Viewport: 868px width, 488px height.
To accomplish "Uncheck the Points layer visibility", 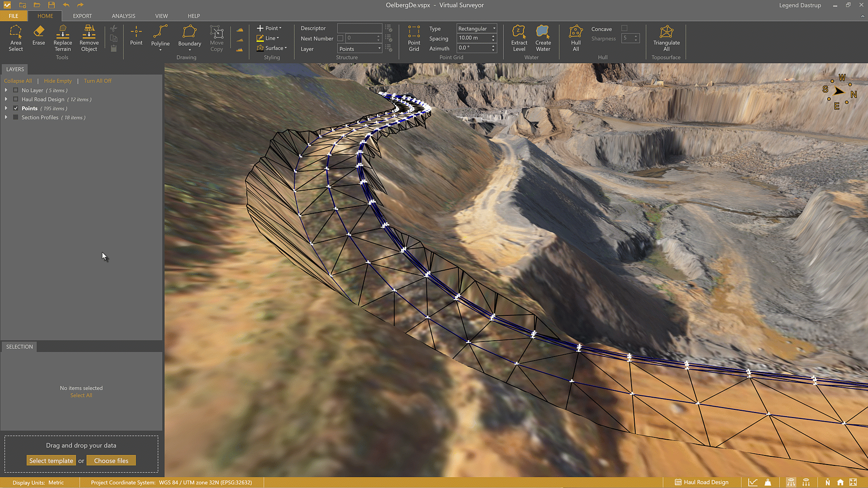I will pyautogui.click(x=16, y=108).
